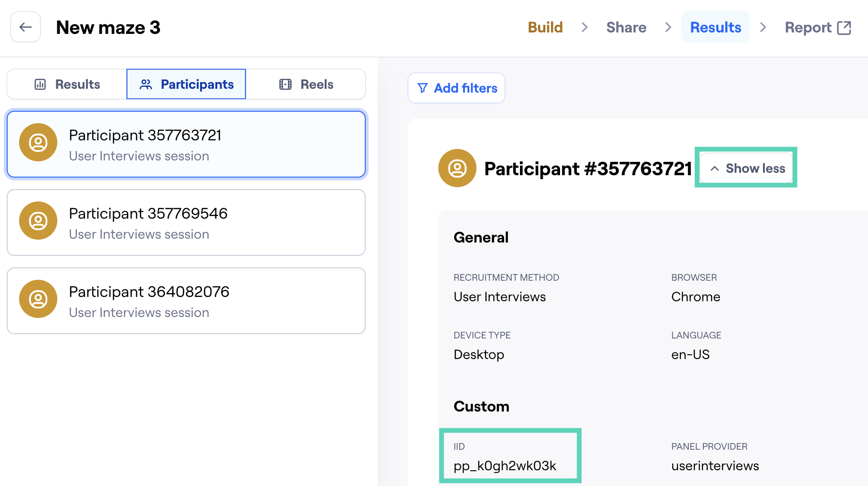Click the PANEL PROVIDER label
Screen dimensions: 868x486
pyautogui.click(x=709, y=446)
